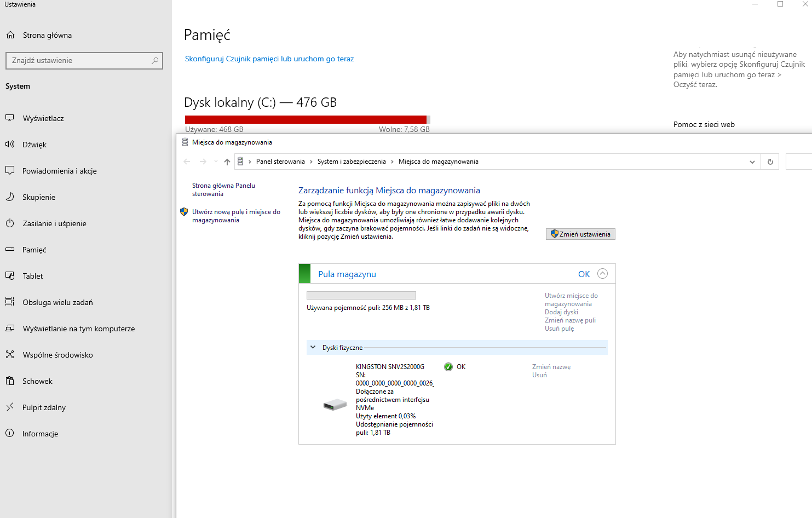Click the Dysk lokalny C: usage bar

click(308, 119)
